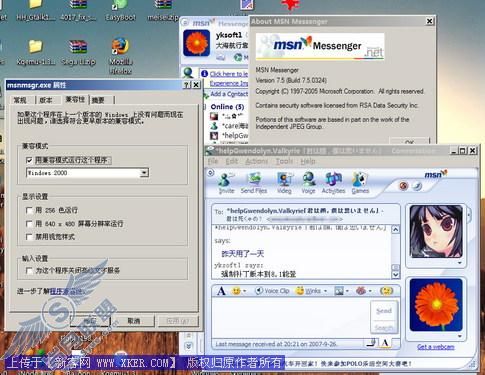This screenshot has width=485, height=375.
Task: Click the font letter A icon
Action: pyautogui.click(x=221, y=291)
